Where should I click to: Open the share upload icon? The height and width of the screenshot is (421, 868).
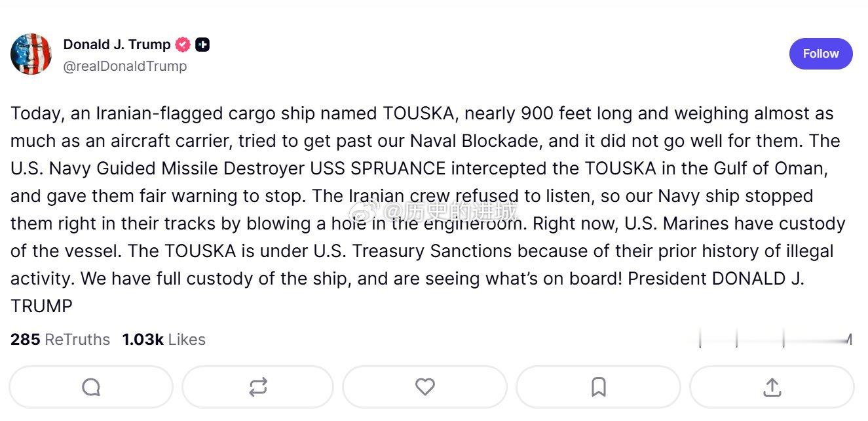(x=772, y=388)
